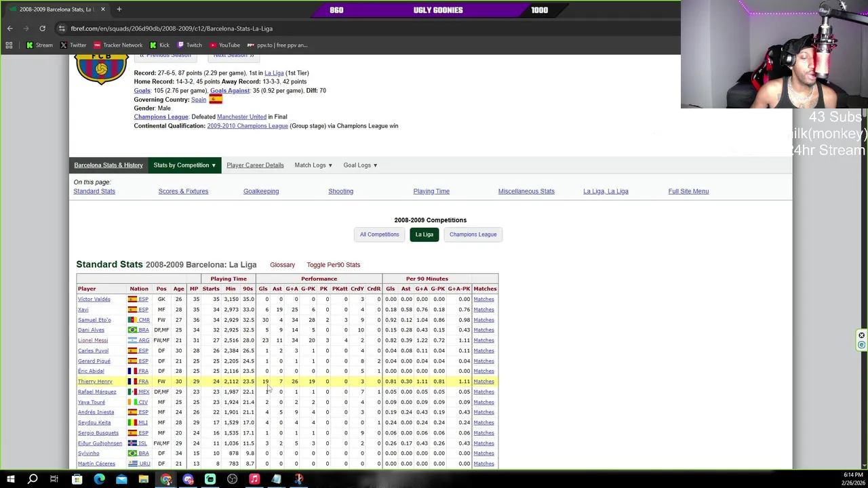Open 2009-2010 Champions League link
Viewport: 868px width, 488px height.
(248, 125)
